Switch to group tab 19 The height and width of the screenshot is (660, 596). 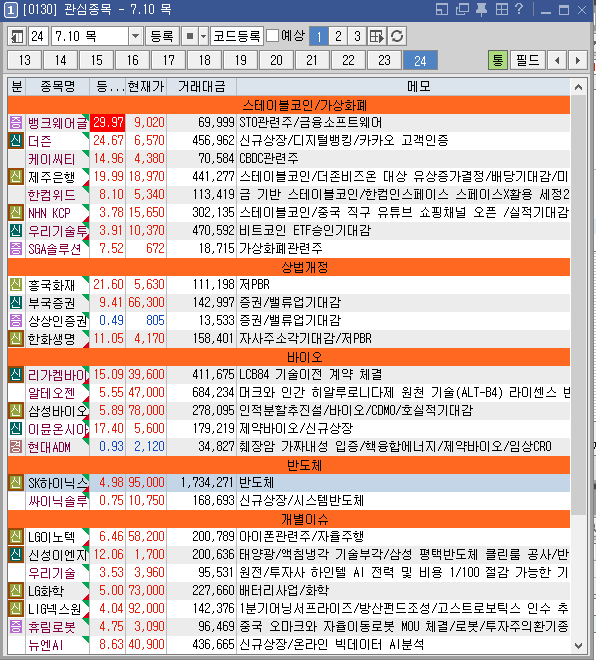241,60
